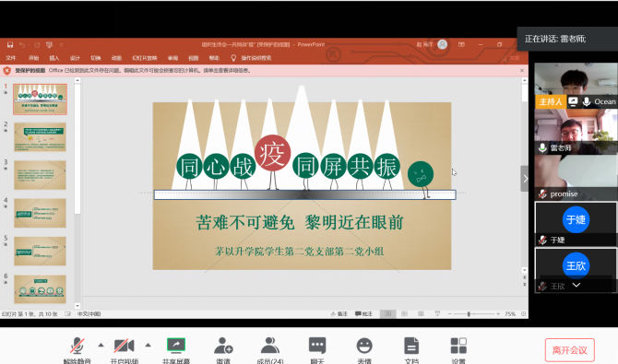618x364 pixels.
Task: Select slide 3 thumbnail in slide panel
Action: [40, 175]
